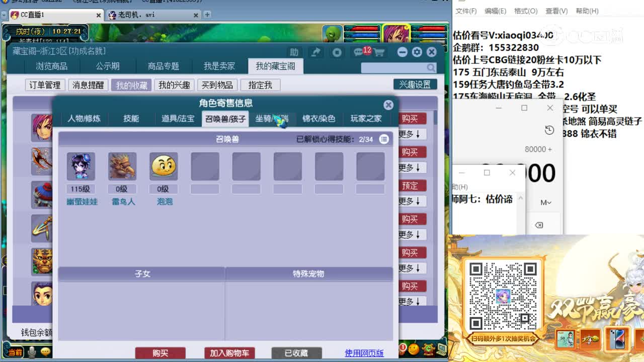Switch to 技能 tab in dialog
This screenshot has height=362, width=644.
pos(131,119)
